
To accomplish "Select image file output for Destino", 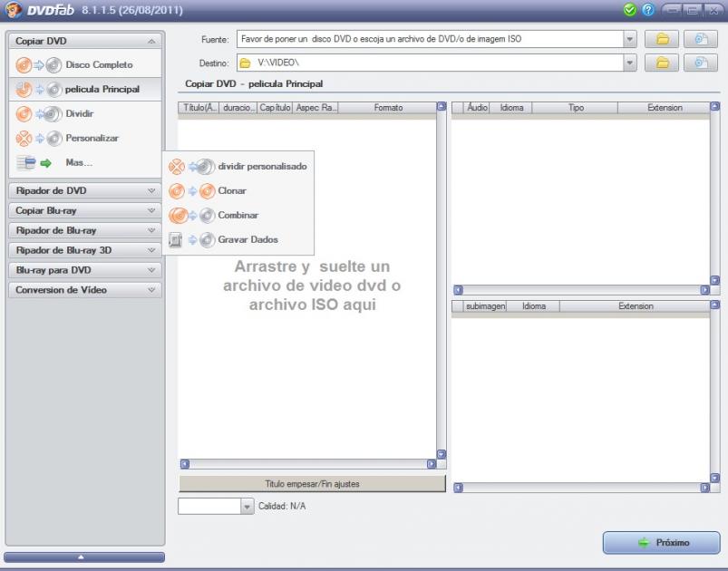I will (x=701, y=63).
